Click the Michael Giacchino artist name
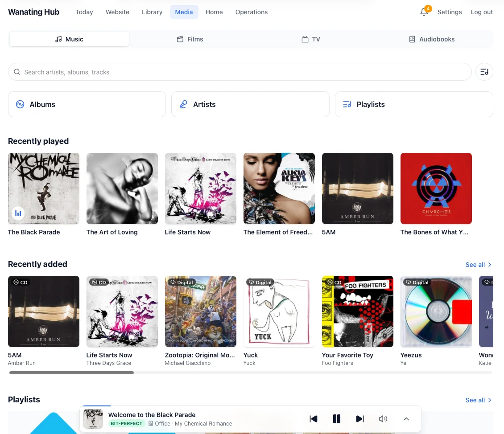Screen dimensions: 504x434 click(x=188, y=363)
